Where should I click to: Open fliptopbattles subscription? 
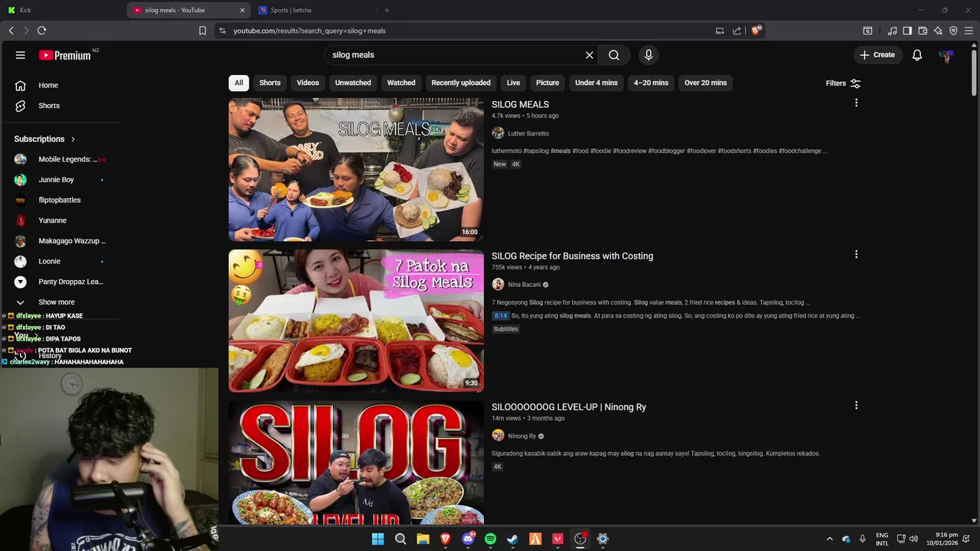pos(60,200)
